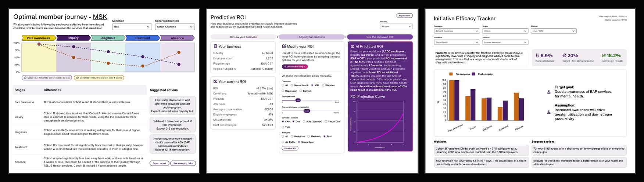
Task: Open the Condition dropdown showing Mental Health
Action: point(457,42)
